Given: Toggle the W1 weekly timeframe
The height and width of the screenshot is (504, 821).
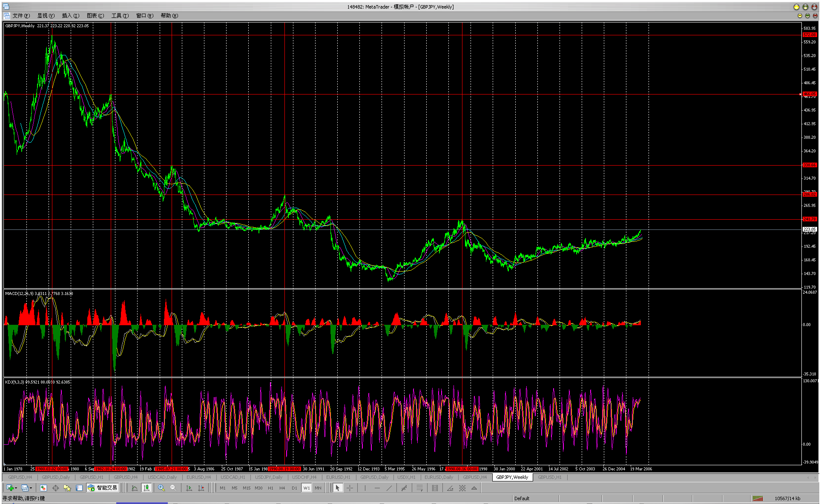Looking at the screenshot, I should tap(306, 488).
